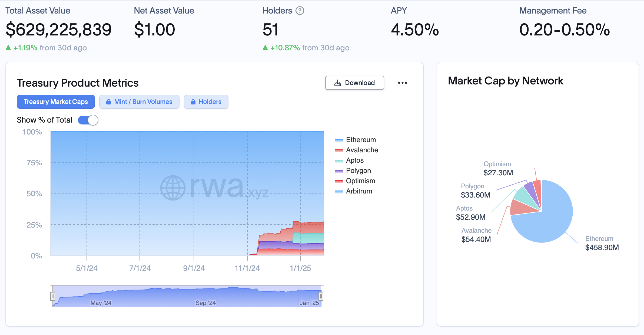Click the download icon in Download button
The height and width of the screenshot is (335, 644).
pos(337,83)
